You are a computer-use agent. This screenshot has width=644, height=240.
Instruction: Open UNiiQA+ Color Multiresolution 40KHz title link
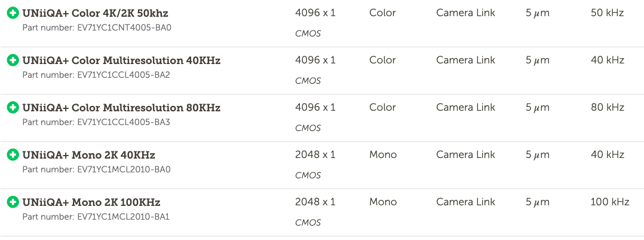[x=121, y=60]
